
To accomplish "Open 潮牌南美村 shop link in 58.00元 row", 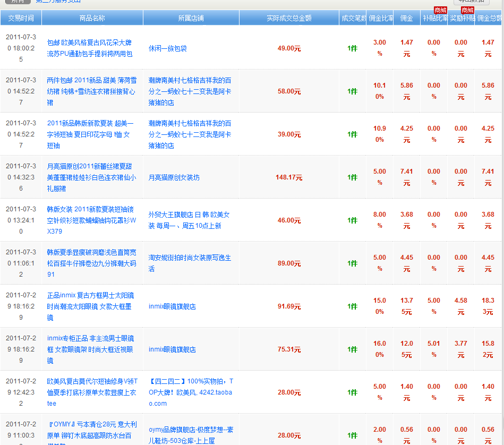I will click(190, 91).
